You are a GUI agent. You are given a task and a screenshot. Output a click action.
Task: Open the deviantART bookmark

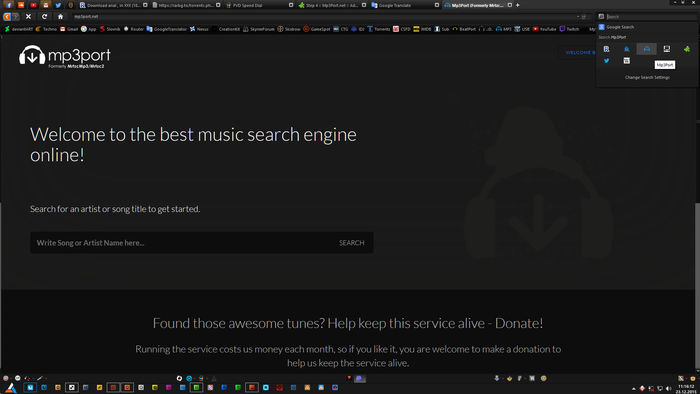click(19, 29)
